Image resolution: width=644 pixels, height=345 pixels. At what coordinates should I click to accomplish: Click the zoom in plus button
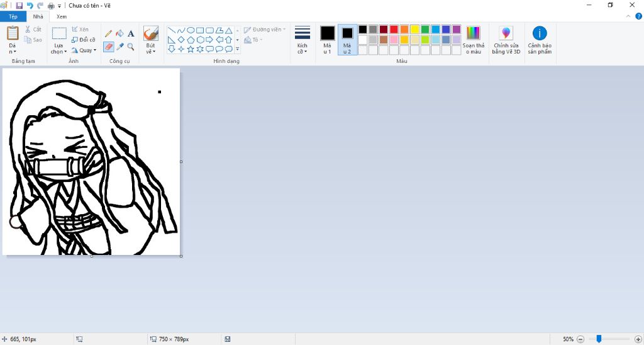pos(638,339)
